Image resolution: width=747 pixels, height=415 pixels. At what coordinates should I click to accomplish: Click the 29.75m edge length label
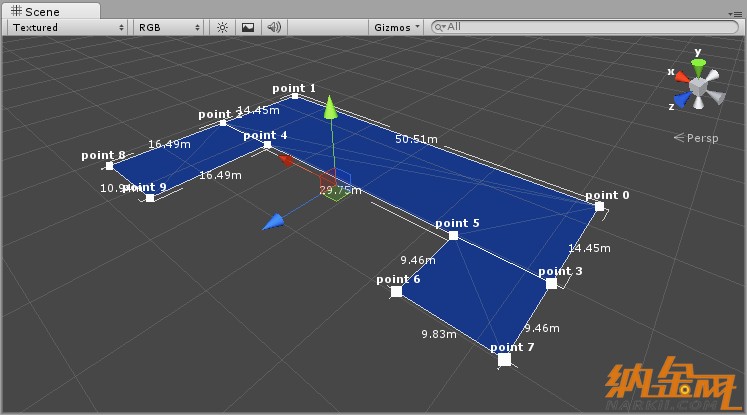coord(341,191)
